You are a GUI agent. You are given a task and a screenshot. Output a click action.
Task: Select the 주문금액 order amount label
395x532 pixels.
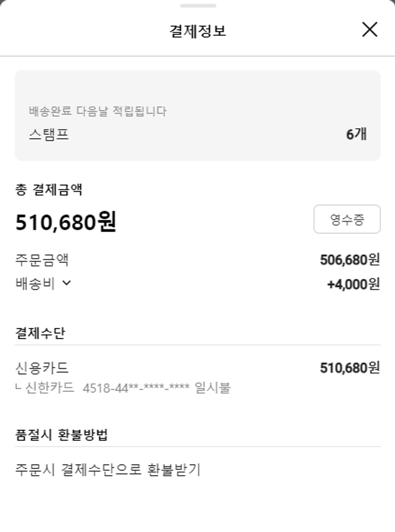point(42,260)
